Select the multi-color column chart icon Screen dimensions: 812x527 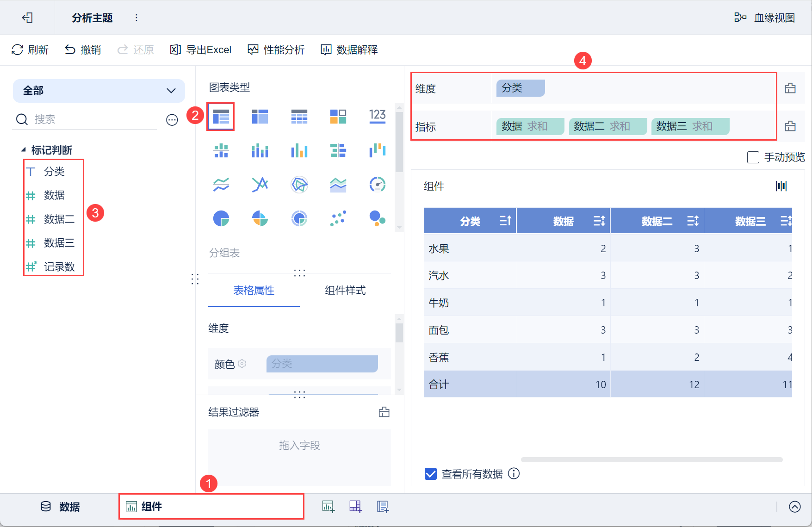(x=299, y=150)
